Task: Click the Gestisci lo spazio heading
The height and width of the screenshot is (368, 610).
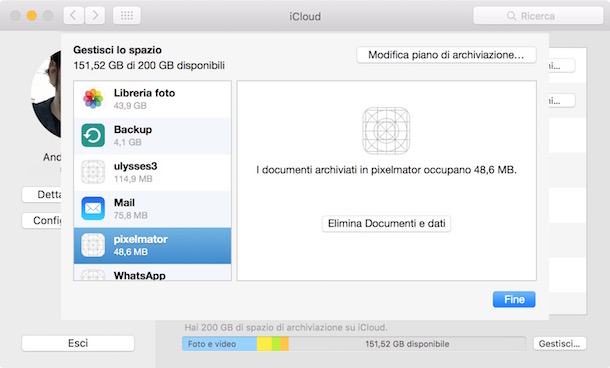Action: [x=117, y=50]
